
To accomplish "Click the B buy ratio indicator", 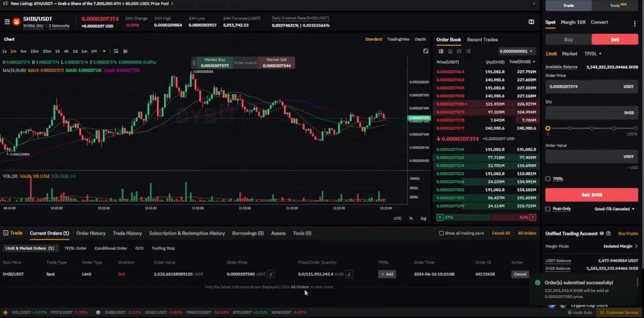I will click(440, 217).
